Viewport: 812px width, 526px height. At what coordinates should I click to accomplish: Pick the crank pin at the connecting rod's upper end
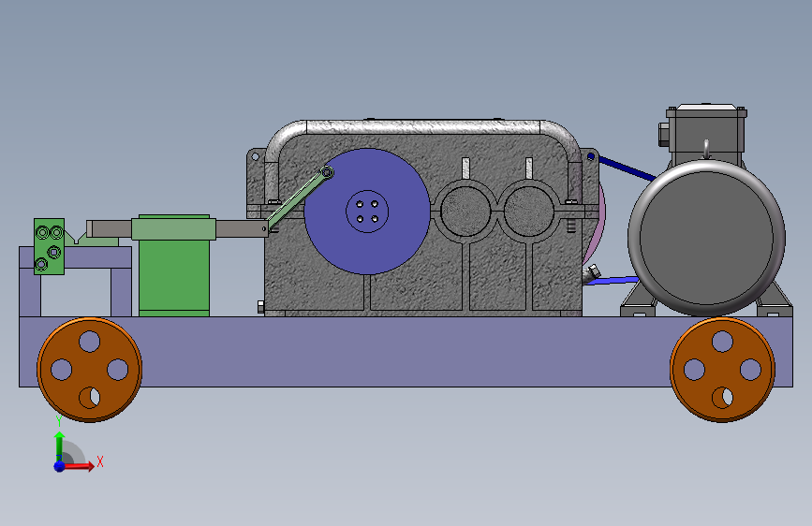pos(327,172)
